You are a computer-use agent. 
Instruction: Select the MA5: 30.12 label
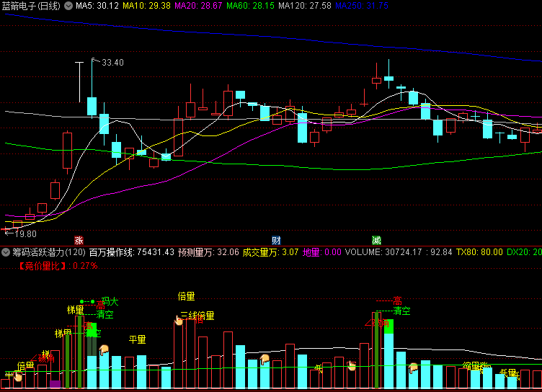[97, 6]
